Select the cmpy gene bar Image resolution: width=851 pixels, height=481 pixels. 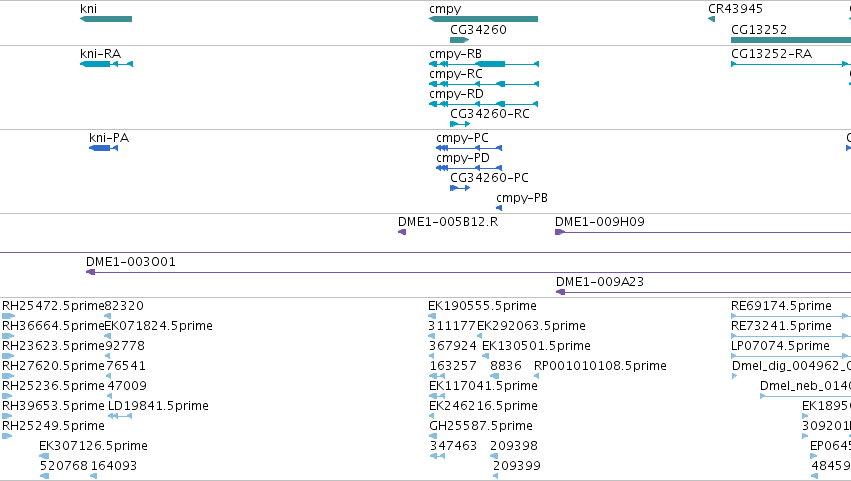[484, 19]
